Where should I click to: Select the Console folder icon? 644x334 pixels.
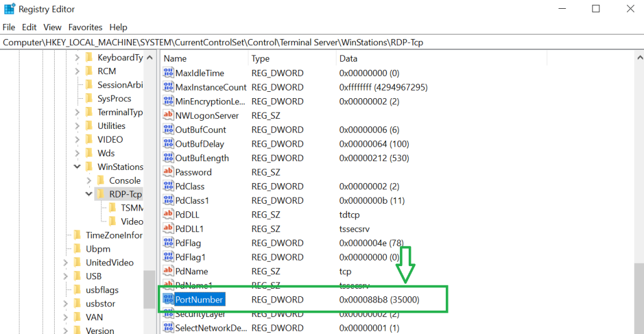[101, 180]
